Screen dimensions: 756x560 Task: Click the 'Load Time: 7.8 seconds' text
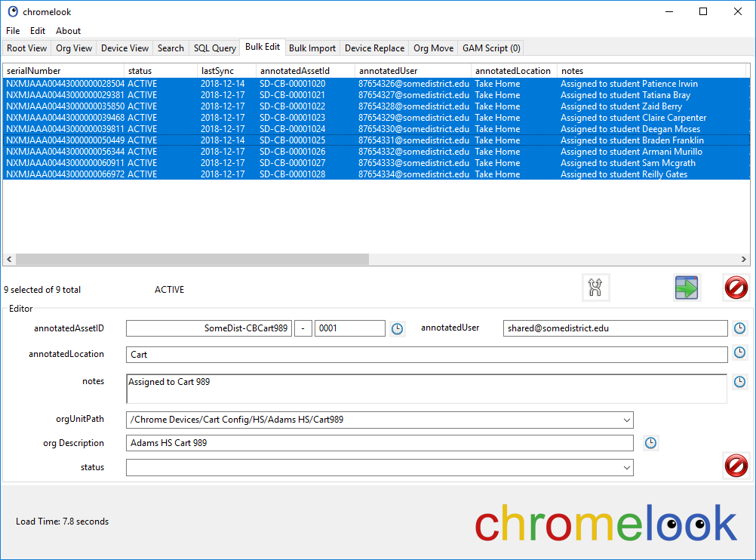pos(62,522)
